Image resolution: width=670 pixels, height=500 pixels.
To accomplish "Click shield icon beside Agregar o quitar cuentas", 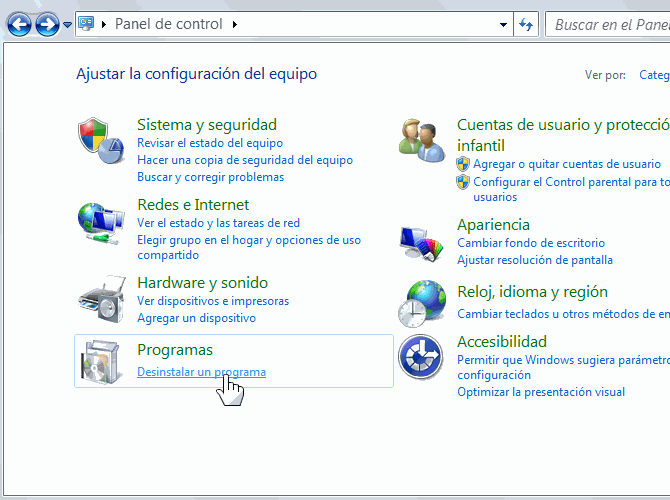I will [x=463, y=164].
